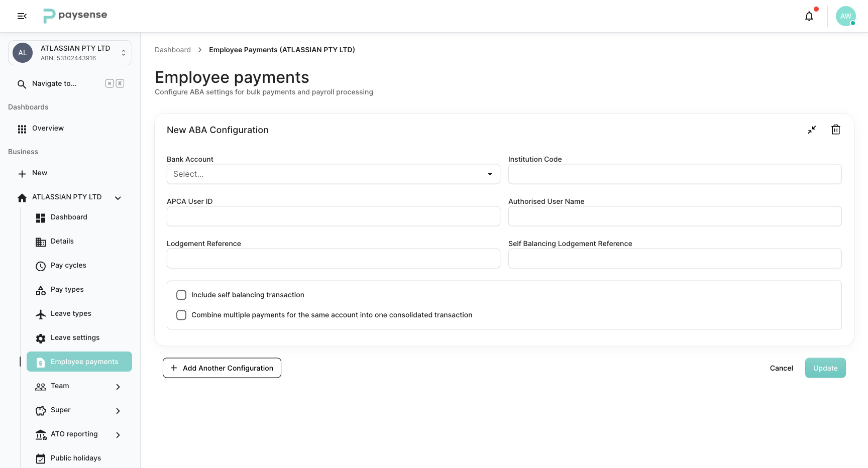Open Leave settings menu item

pyautogui.click(x=79, y=337)
